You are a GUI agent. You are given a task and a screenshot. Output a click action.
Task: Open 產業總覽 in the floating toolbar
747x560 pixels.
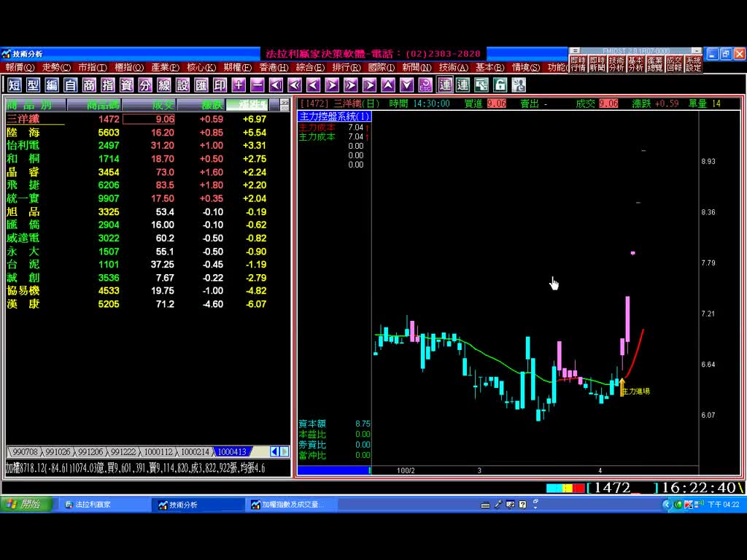pyautogui.click(x=655, y=64)
